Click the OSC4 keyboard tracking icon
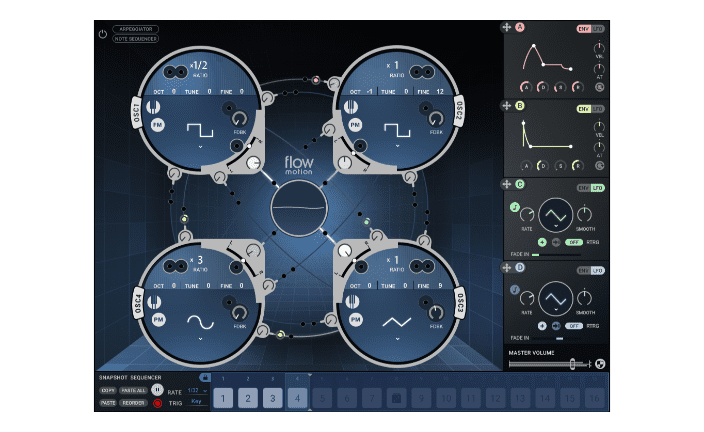Image resolution: width=704 pixels, height=432 pixels. tap(154, 302)
